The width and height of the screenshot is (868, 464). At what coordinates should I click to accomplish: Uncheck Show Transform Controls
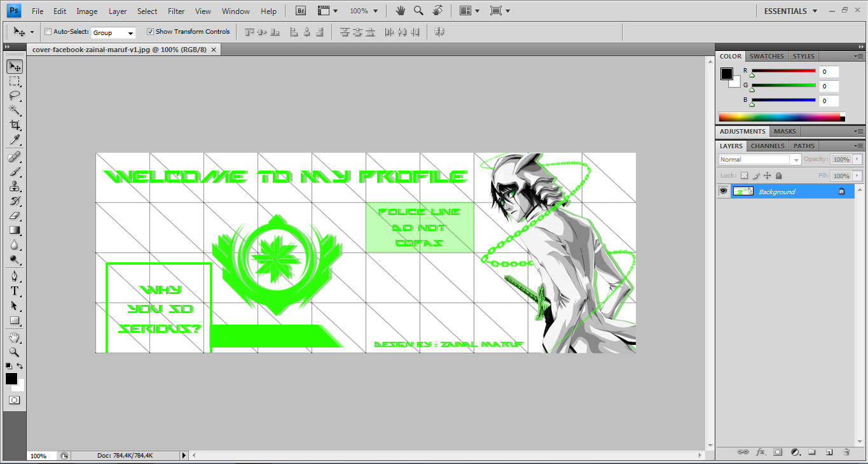tap(150, 31)
